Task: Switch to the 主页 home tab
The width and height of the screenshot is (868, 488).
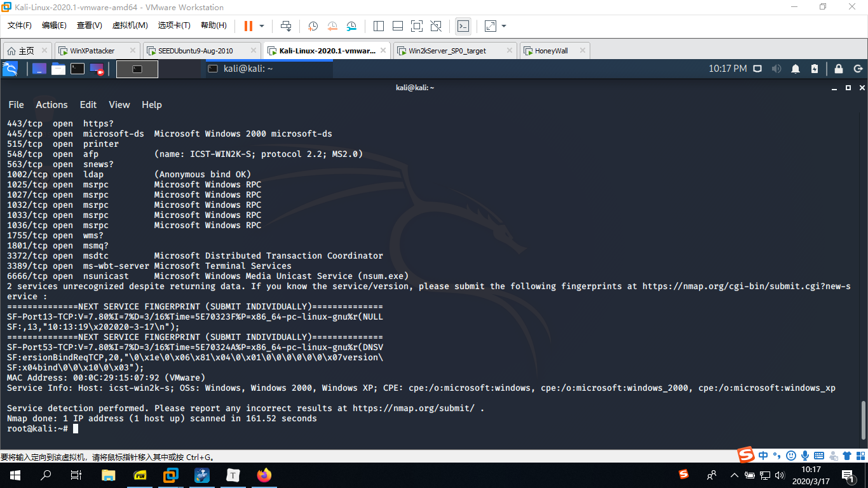Action: 27,51
